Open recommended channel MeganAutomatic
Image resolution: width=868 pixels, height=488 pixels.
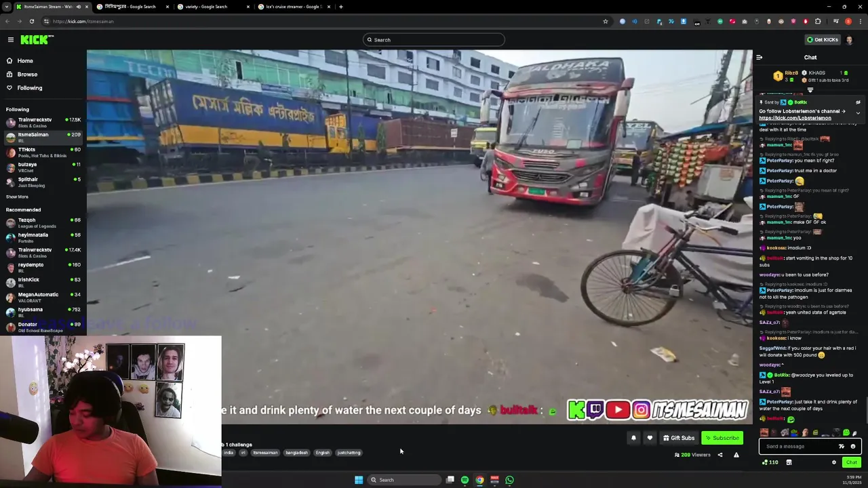pos(43,298)
